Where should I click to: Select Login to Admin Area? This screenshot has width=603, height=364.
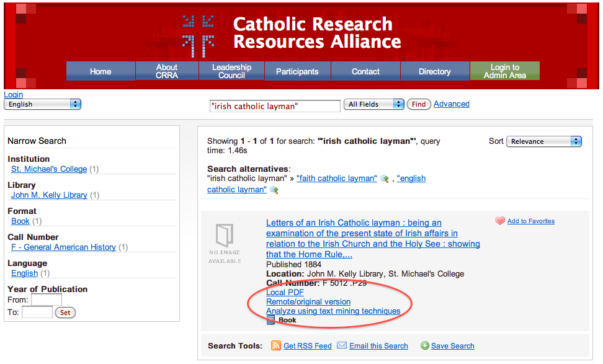(x=504, y=71)
